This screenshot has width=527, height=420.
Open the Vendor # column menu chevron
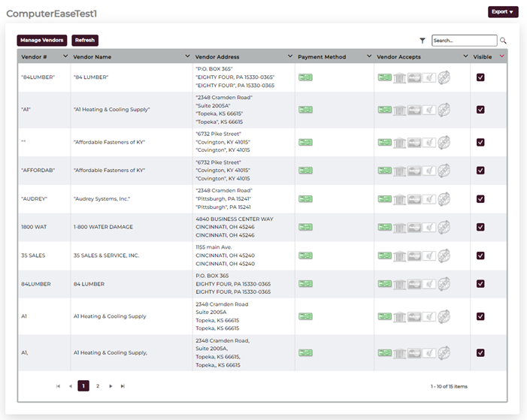pyautogui.click(x=65, y=56)
